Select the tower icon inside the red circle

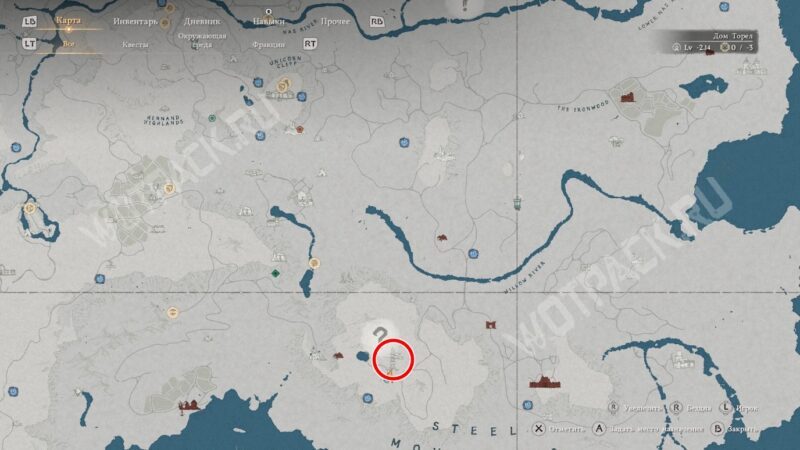394,360
